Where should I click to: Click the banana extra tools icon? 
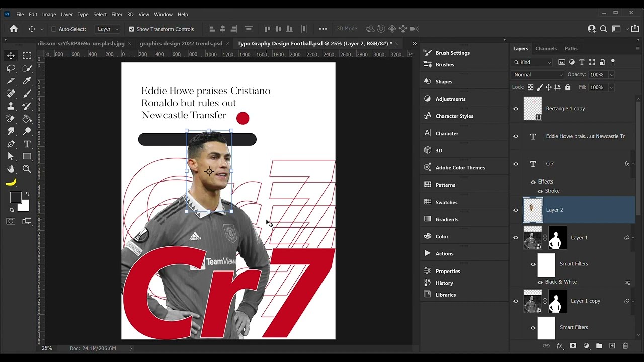tap(11, 182)
